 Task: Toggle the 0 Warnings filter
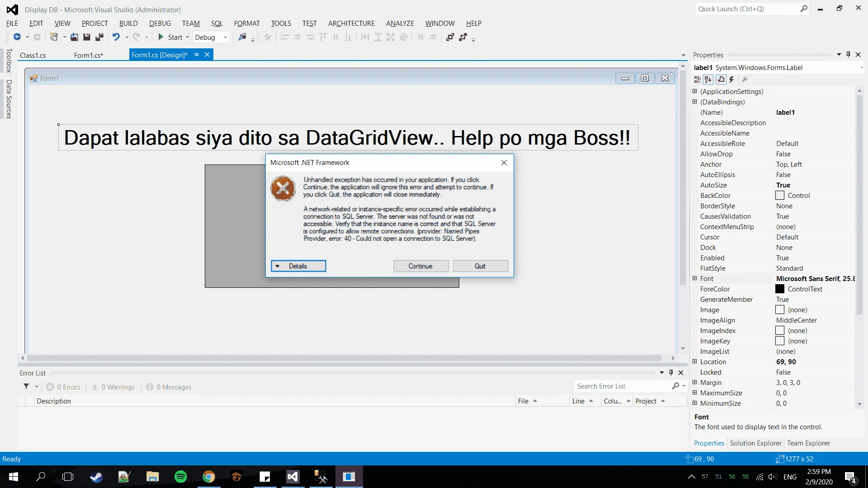coord(113,387)
